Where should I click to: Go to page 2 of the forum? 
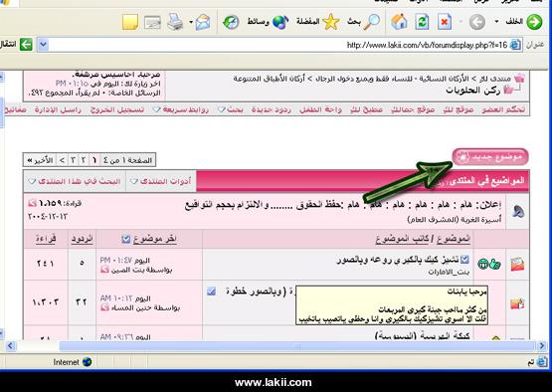84,160
